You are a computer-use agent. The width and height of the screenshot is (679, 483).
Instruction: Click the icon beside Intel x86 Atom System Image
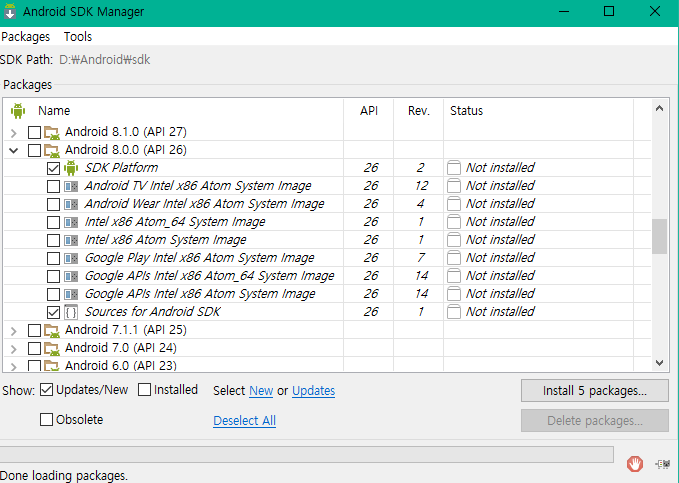pyautogui.click(x=71, y=240)
